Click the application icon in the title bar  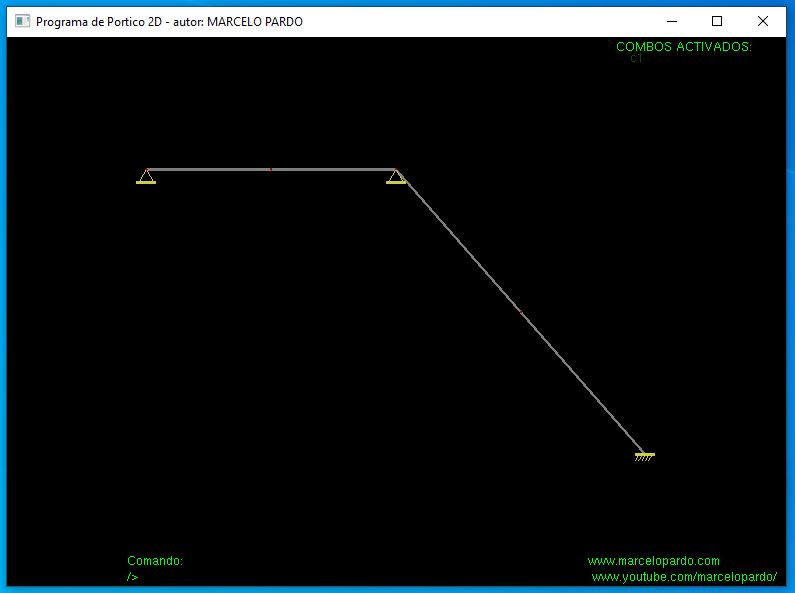[x=22, y=21]
